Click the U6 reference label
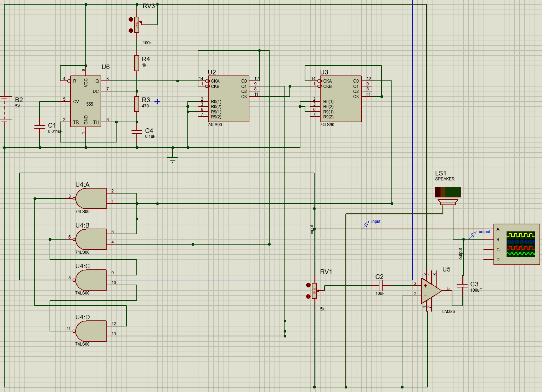The width and height of the screenshot is (542, 392). (106, 67)
